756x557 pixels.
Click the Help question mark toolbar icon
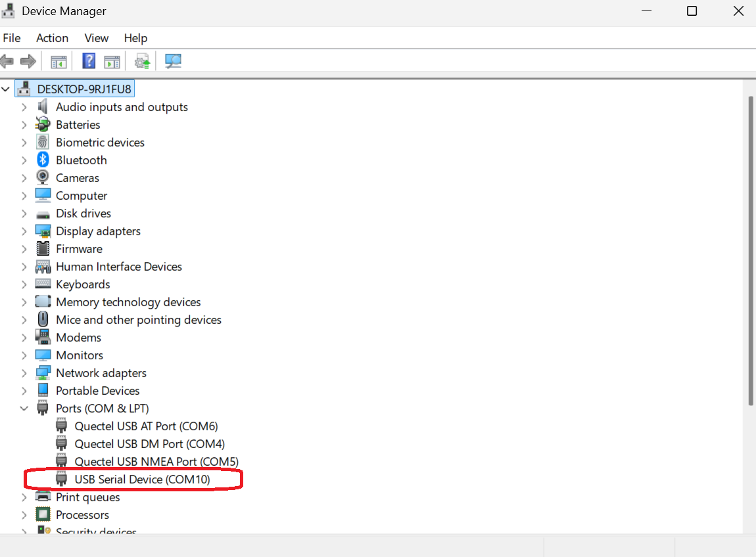coord(89,62)
